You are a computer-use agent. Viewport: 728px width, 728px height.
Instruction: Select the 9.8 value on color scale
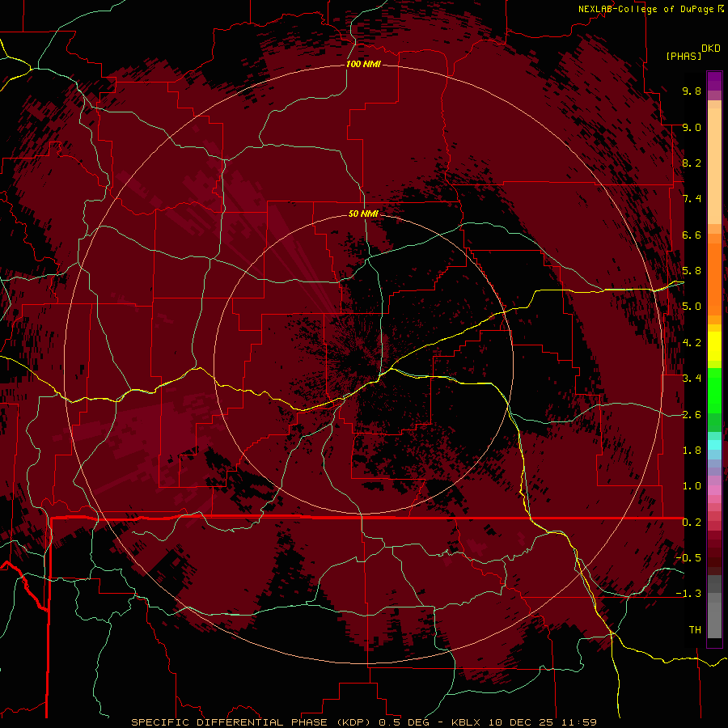pyautogui.click(x=692, y=91)
